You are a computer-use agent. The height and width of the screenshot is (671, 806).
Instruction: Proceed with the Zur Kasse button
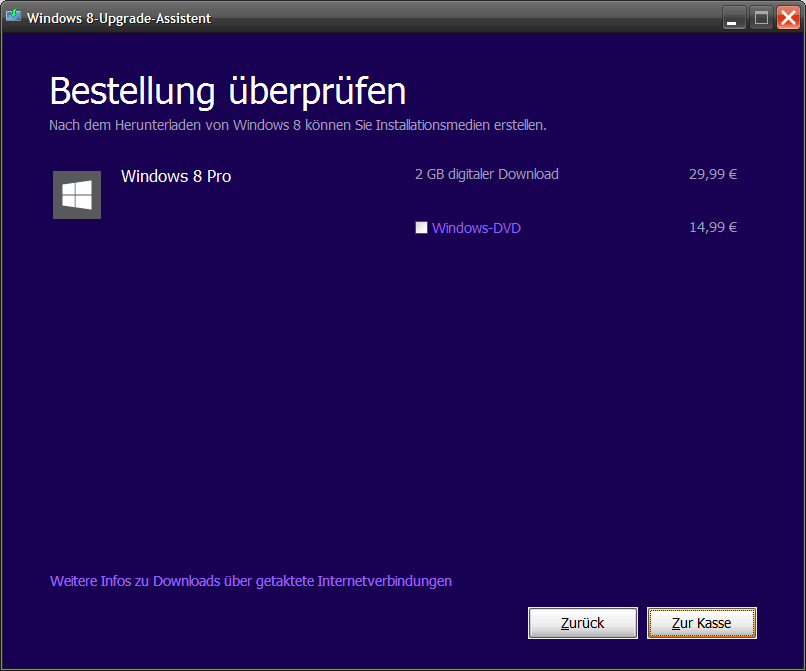coord(702,623)
